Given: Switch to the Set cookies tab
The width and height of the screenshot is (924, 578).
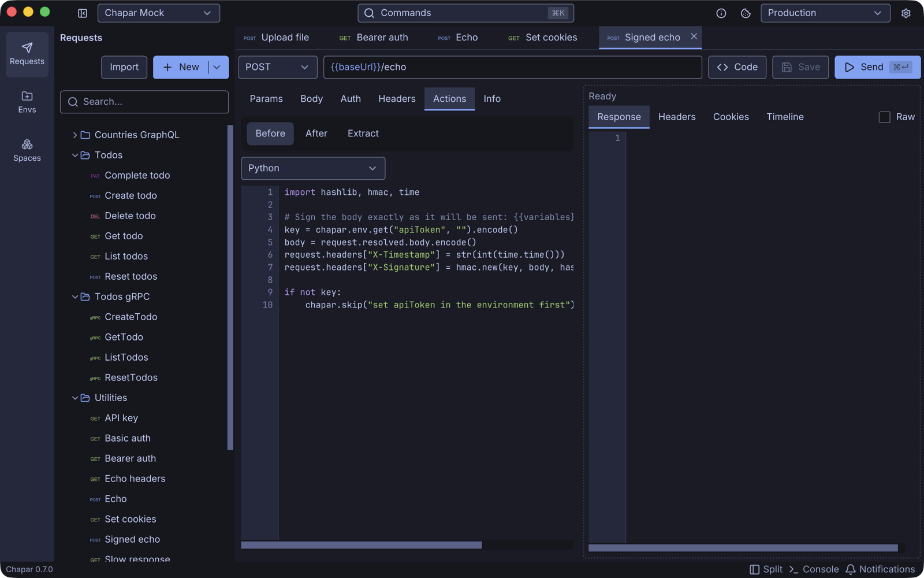Looking at the screenshot, I should point(543,38).
